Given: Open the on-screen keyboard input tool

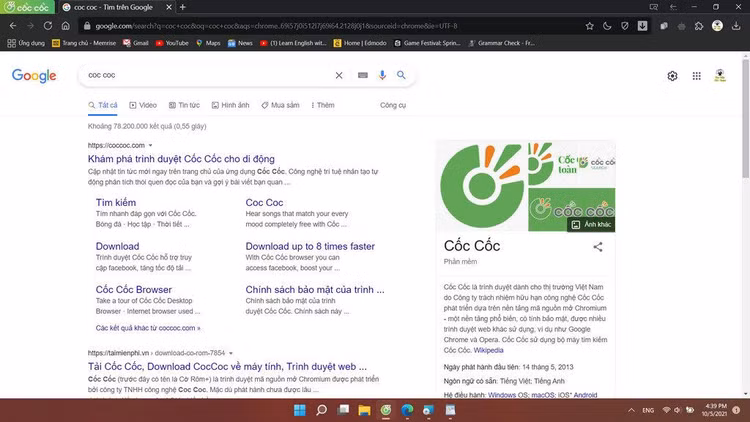Looking at the screenshot, I should (362, 75).
